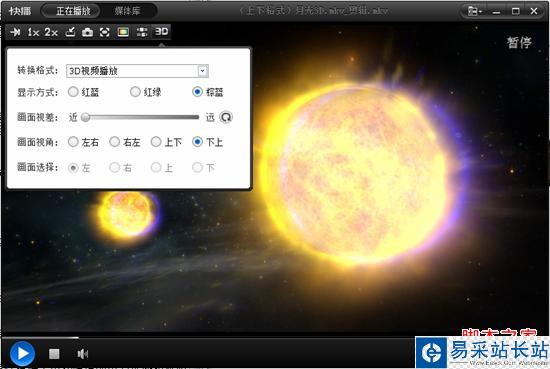Choose 上下 view angle
The height and width of the screenshot is (369, 550).
pos(166,142)
